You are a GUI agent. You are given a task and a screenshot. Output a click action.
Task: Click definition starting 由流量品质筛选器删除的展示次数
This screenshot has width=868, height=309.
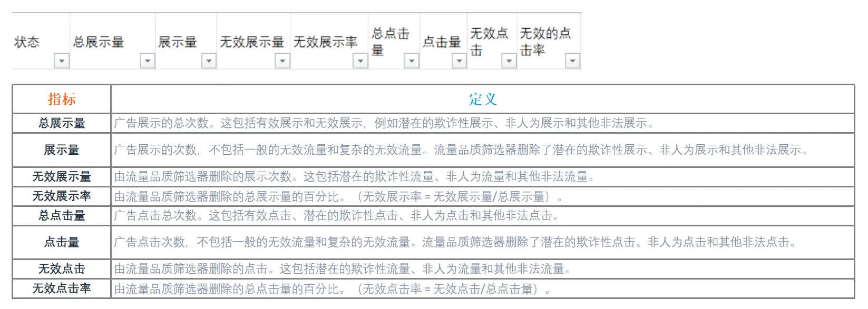355,176
